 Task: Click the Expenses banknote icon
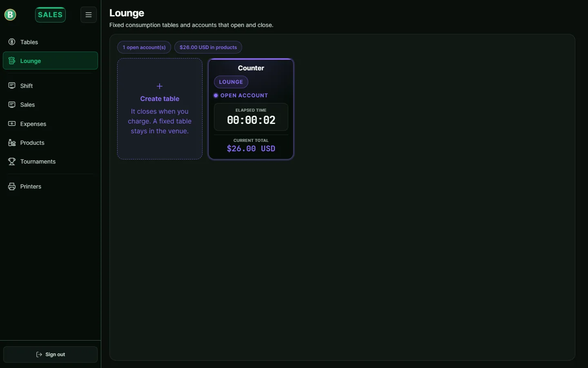[x=12, y=124]
